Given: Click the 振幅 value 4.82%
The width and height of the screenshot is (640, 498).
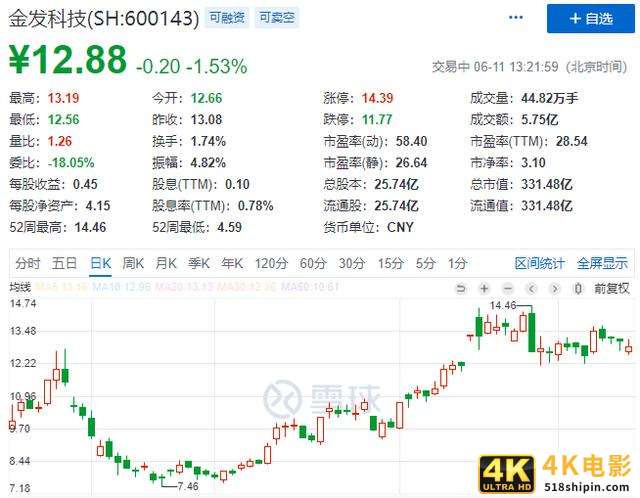Looking at the screenshot, I should click(x=208, y=162).
